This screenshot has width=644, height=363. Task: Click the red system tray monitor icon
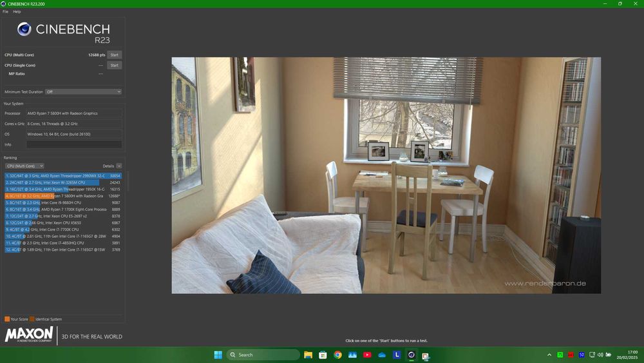click(x=571, y=355)
